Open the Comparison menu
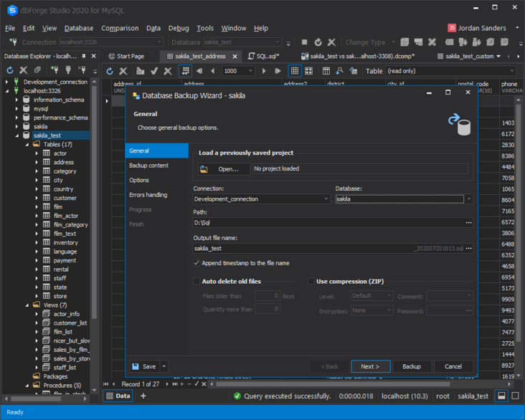The height and width of the screenshot is (420, 525). click(120, 28)
